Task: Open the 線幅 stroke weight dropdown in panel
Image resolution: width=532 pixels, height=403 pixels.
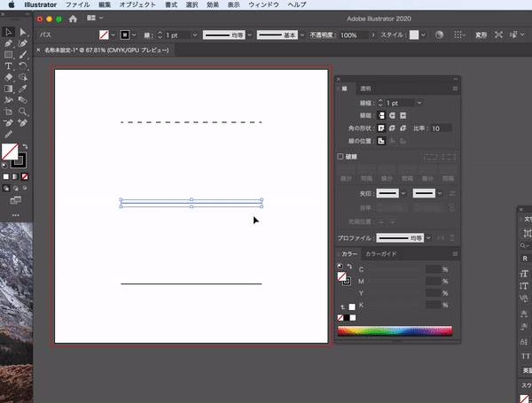Action: [419, 103]
